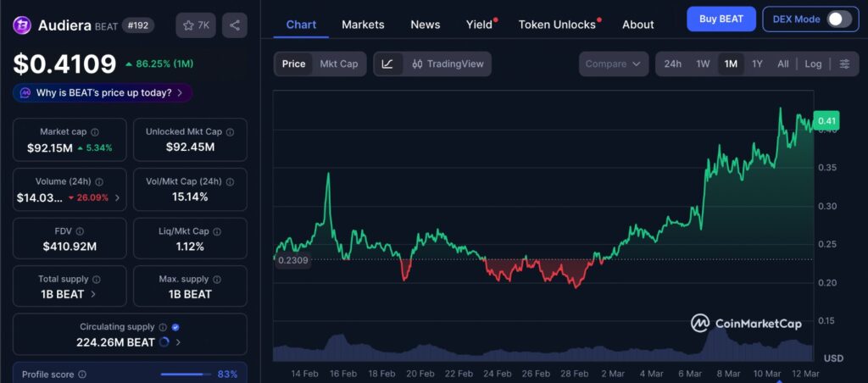Screen dimensions: 868x383
Task: Click the verified checkmark by Circulating supply
Action: 175,327
